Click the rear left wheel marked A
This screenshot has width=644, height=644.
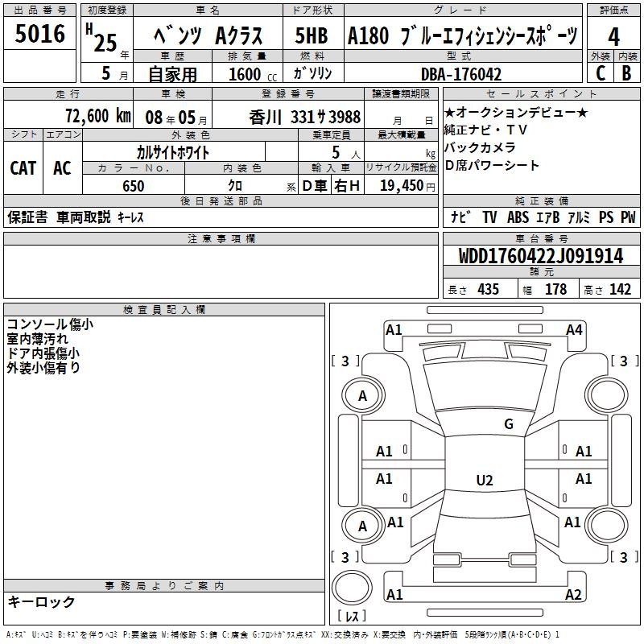pyautogui.click(x=363, y=526)
